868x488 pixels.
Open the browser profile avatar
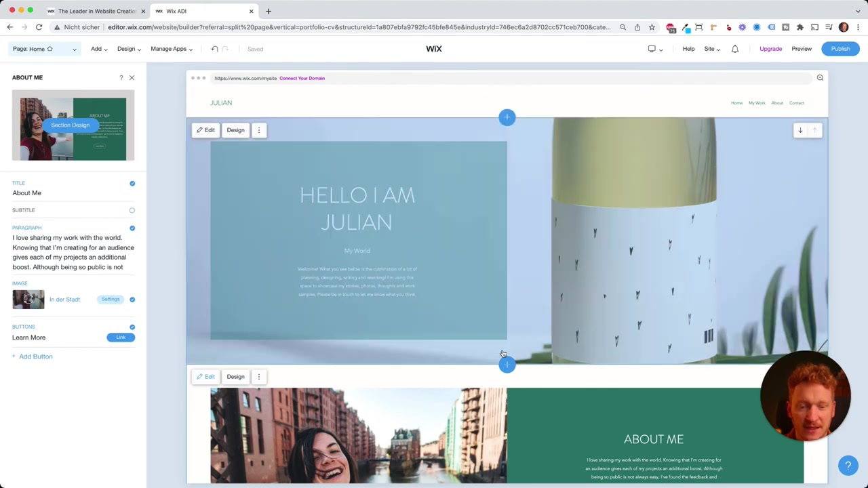[x=844, y=27]
